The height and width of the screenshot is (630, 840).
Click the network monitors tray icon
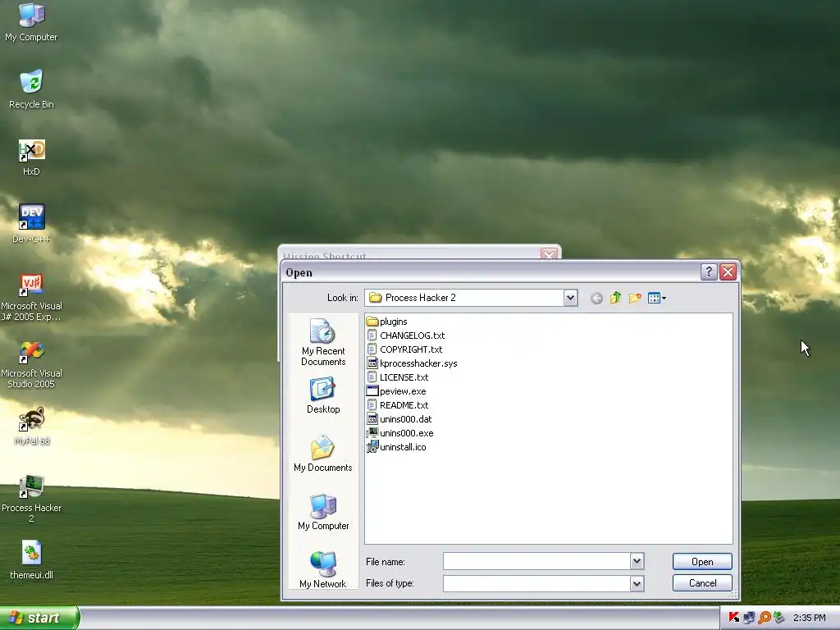[749, 618]
